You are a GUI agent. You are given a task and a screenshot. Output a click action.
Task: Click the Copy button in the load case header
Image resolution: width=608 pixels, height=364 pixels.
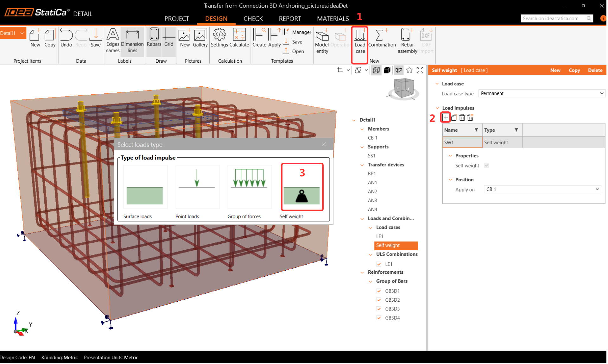click(574, 70)
